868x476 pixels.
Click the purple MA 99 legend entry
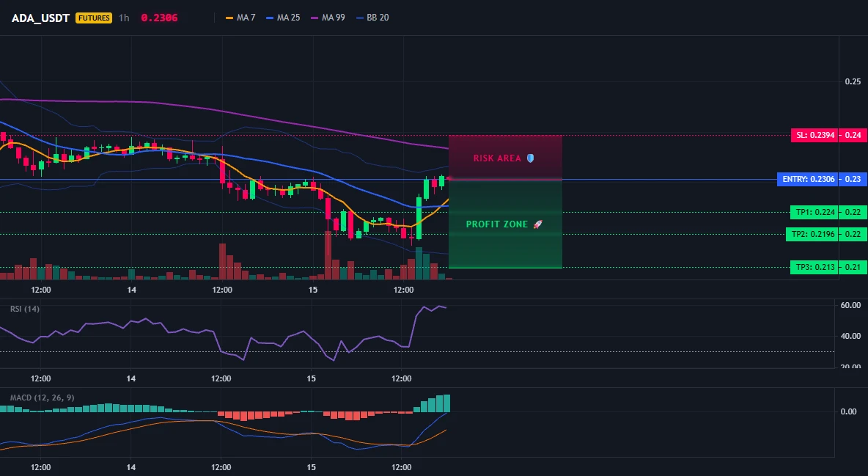pyautogui.click(x=328, y=18)
